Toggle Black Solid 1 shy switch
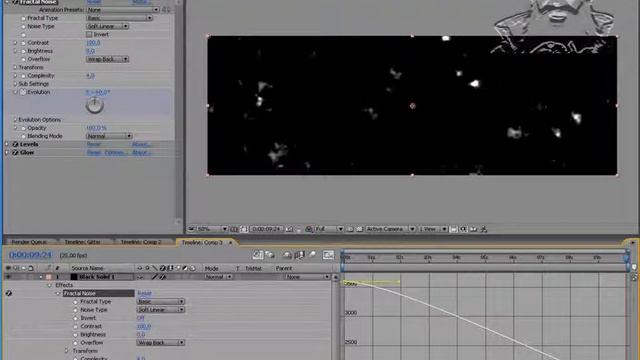Viewport: 640px width, 360px height. pos(140,277)
